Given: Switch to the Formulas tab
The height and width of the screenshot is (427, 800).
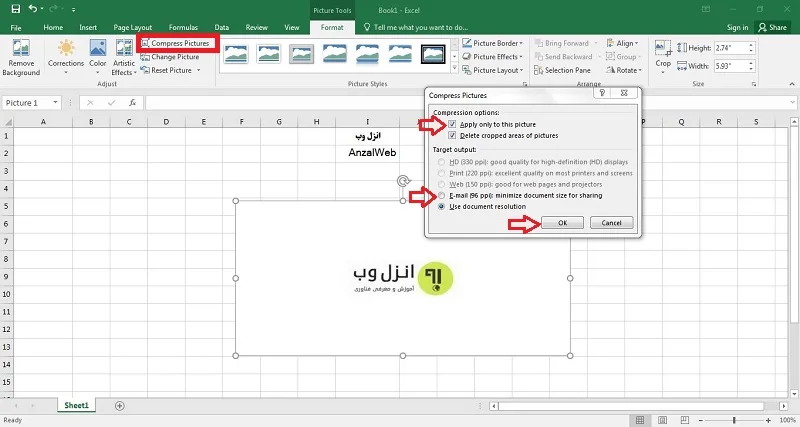Looking at the screenshot, I should (183, 28).
